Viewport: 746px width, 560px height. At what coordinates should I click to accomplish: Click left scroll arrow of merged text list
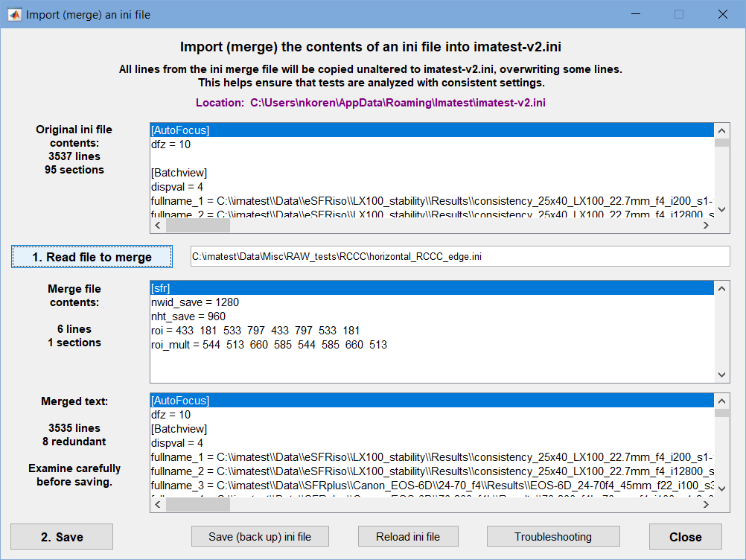[x=158, y=505]
